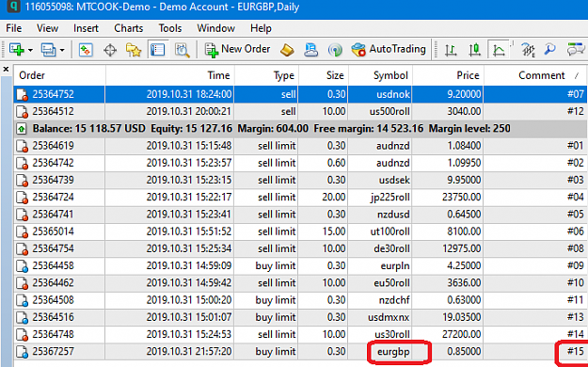This screenshot has height=367, width=588.
Task: Open the View menu
Action: pyautogui.click(x=47, y=28)
